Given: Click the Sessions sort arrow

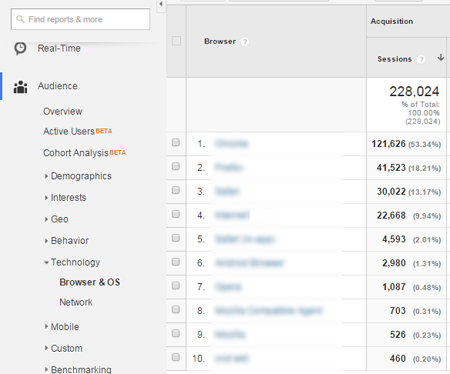Looking at the screenshot, I should [x=441, y=58].
